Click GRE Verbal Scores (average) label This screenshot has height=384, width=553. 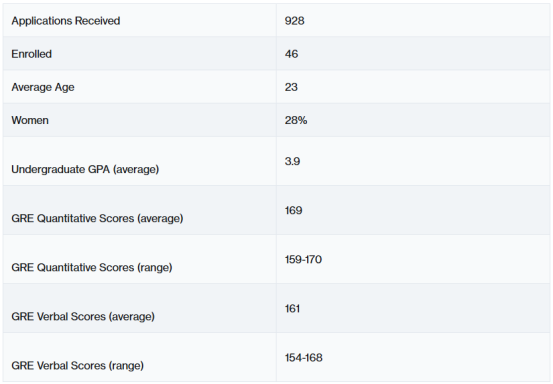tap(83, 316)
